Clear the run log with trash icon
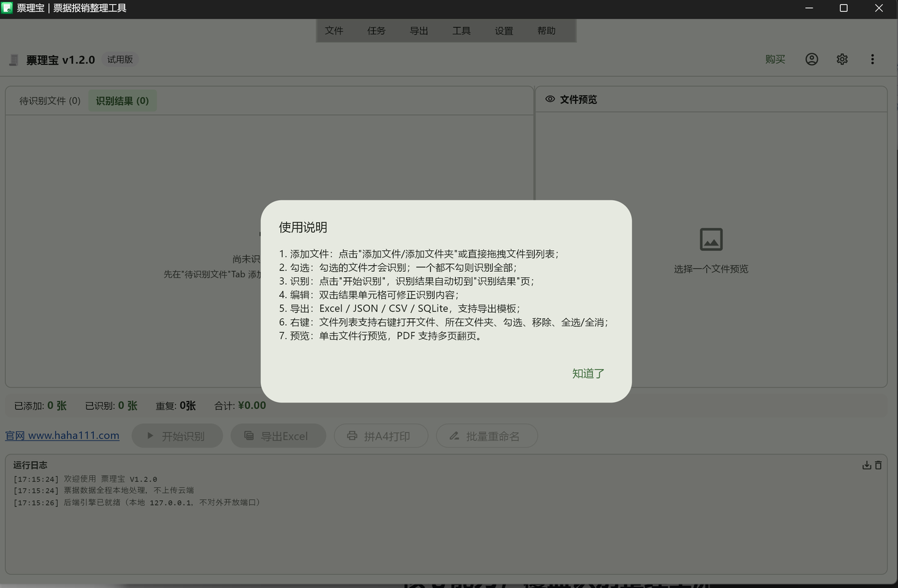The height and width of the screenshot is (588, 898). click(878, 465)
